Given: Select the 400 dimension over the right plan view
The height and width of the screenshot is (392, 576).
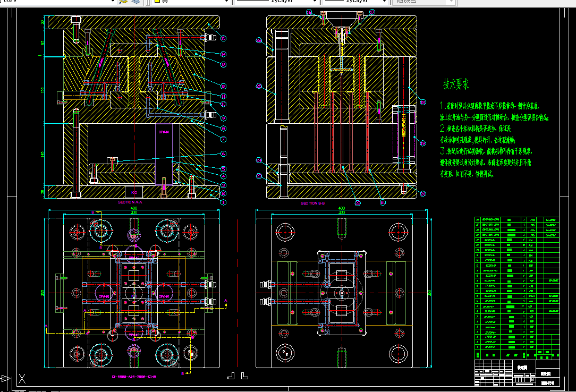Looking at the screenshot, I should click(x=342, y=208).
